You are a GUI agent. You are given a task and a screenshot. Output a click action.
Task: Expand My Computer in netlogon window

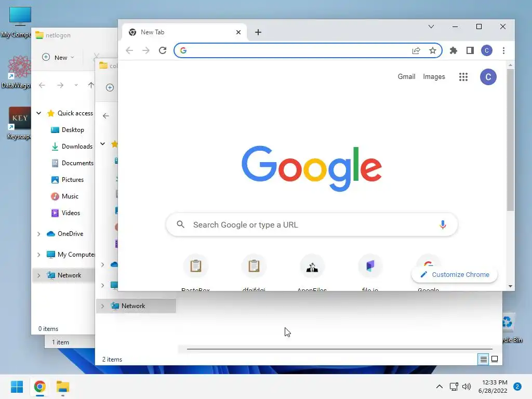point(38,255)
